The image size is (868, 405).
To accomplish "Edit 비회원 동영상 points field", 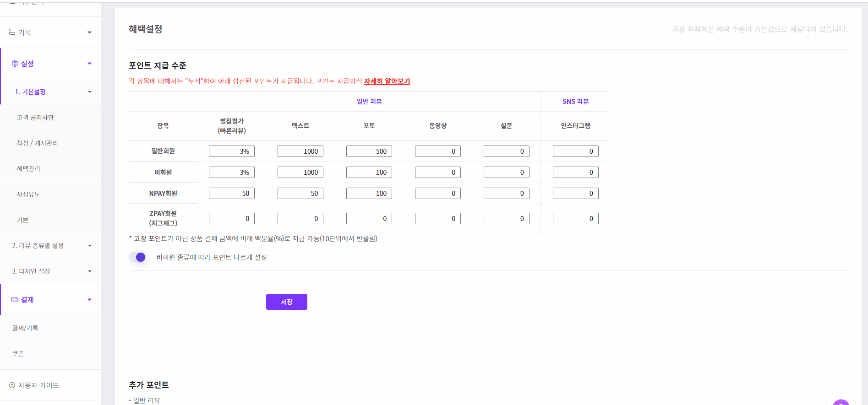I will pyautogui.click(x=438, y=173).
